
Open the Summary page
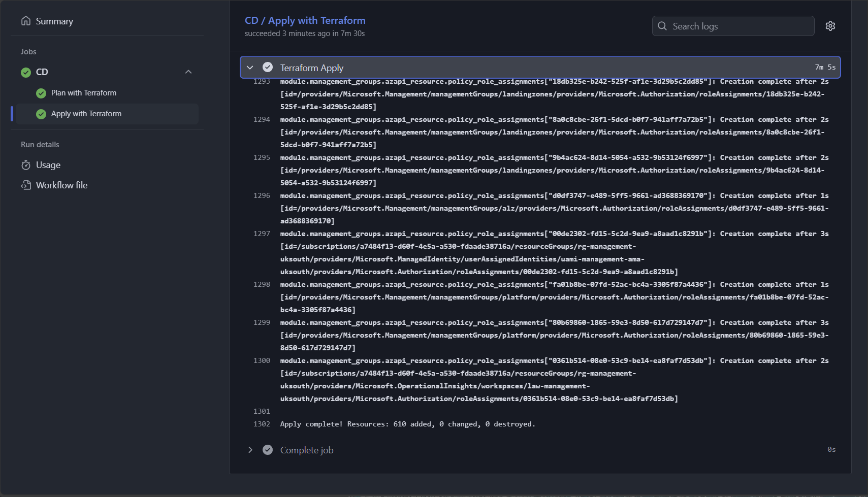54,21
